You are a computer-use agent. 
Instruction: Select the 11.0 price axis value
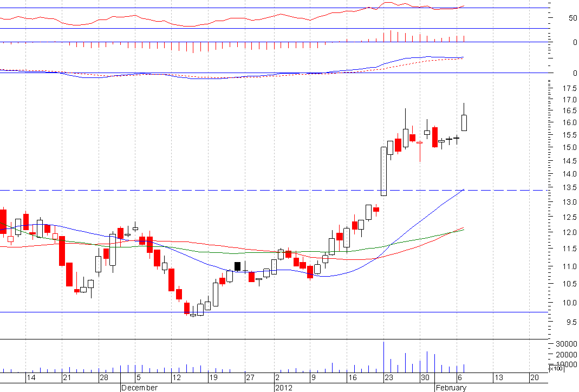pyautogui.click(x=569, y=266)
